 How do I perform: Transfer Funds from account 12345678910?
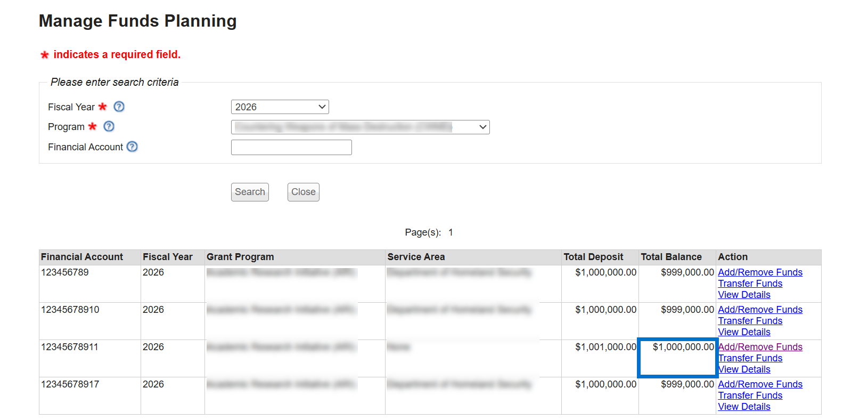[750, 321]
